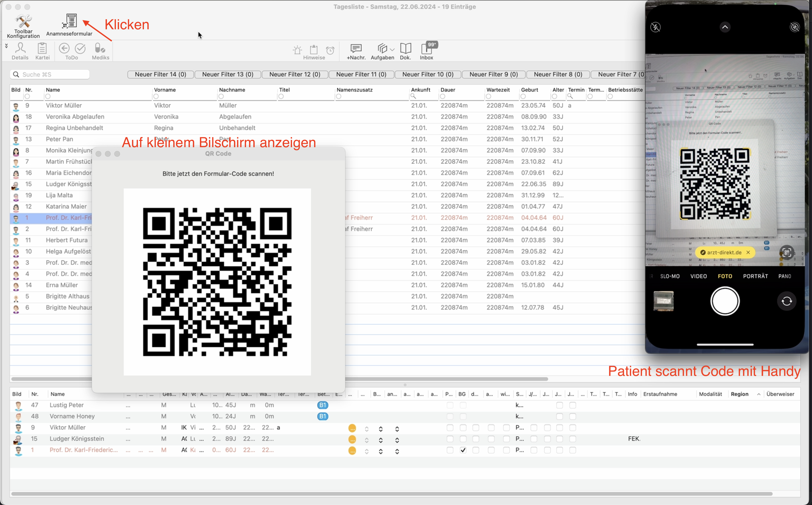Toggle Live Photo icon in phone camera
Image resolution: width=812 pixels, height=505 pixels.
pos(795,27)
